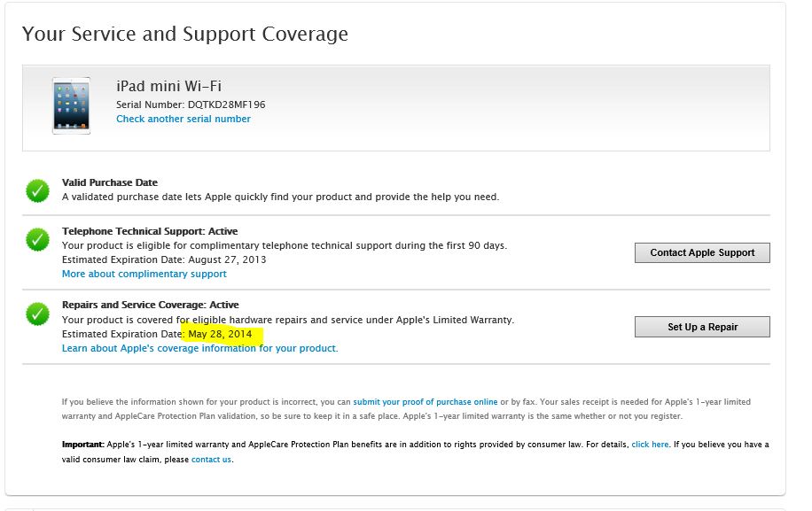Click the green checkmark beside Valid Purchase Date

[x=37, y=190]
